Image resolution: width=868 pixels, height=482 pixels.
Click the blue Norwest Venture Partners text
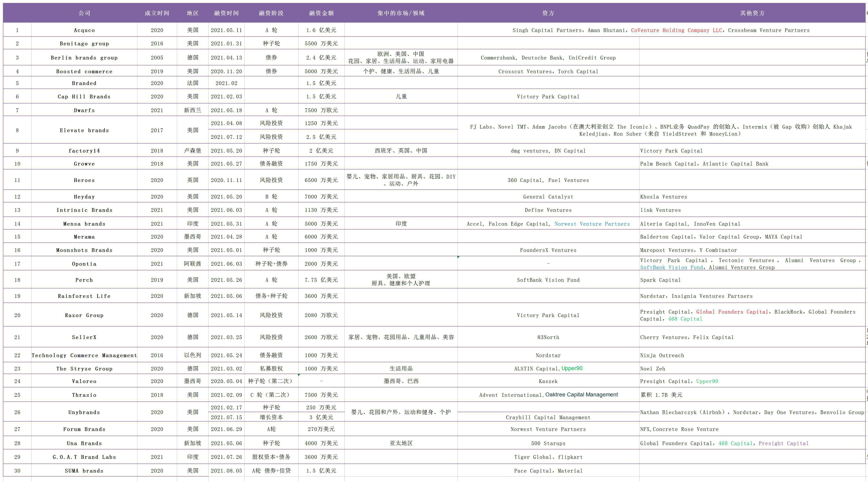[x=592, y=224]
